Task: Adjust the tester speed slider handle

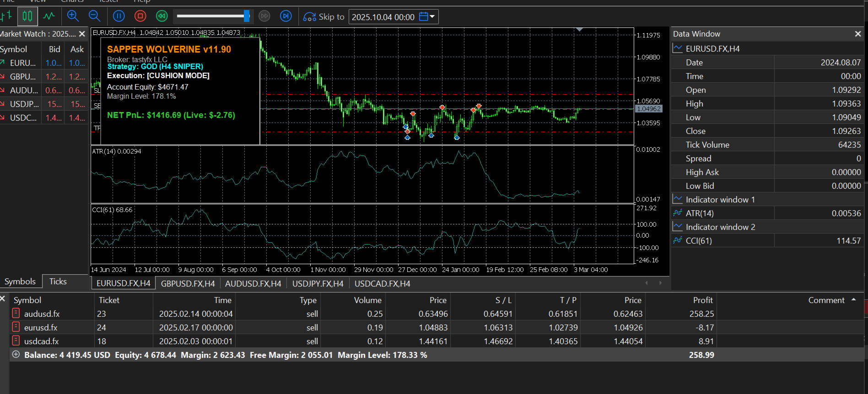Action: point(247,16)
